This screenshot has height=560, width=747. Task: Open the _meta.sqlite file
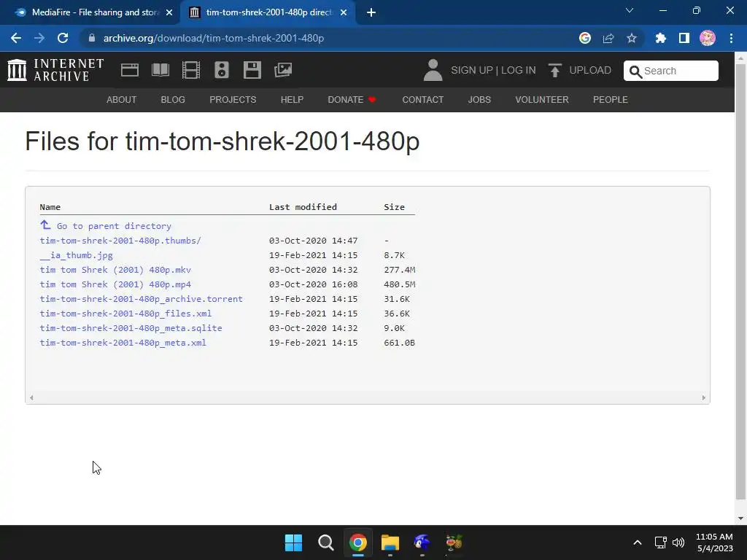[131, 328]
